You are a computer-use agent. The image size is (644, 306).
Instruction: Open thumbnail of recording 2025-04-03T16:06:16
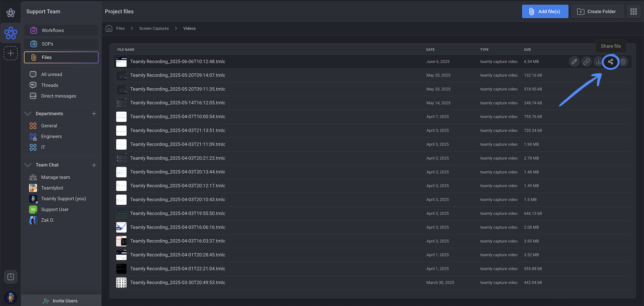tap(121, 227)
